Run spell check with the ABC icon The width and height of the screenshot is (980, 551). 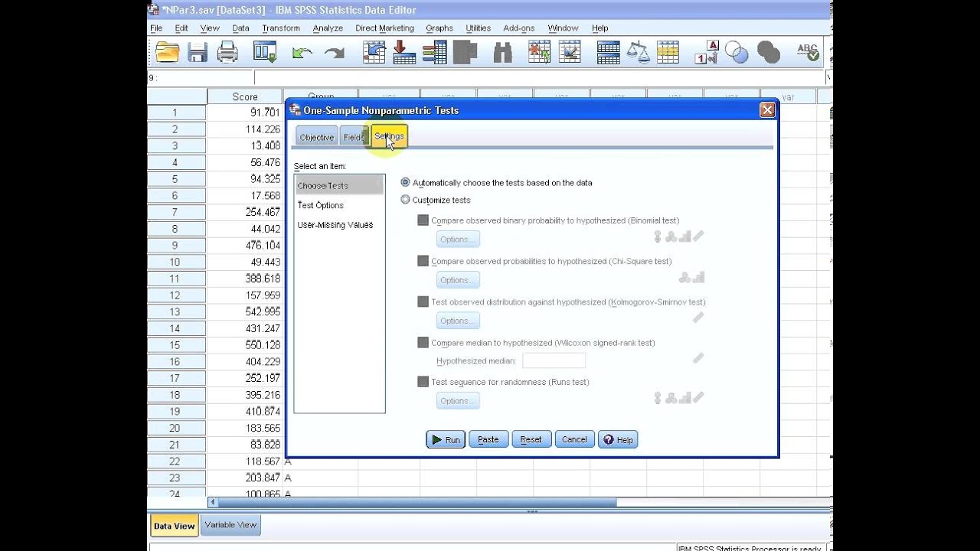coord(808,53)
